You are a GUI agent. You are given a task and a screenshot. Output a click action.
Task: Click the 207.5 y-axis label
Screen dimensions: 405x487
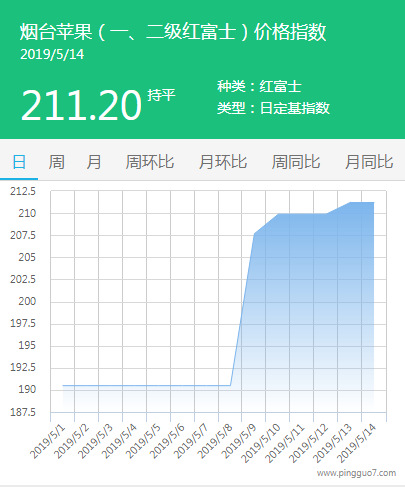[x=23, y=235]
